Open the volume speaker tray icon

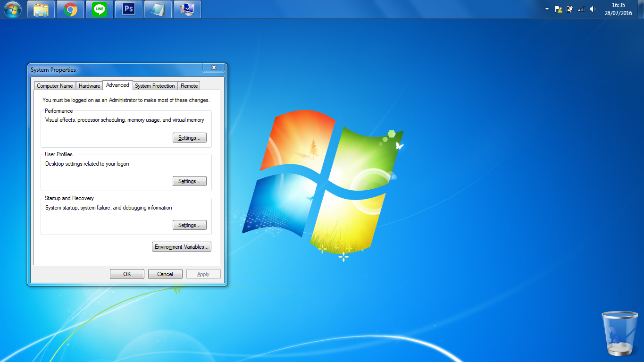(593, 9)
